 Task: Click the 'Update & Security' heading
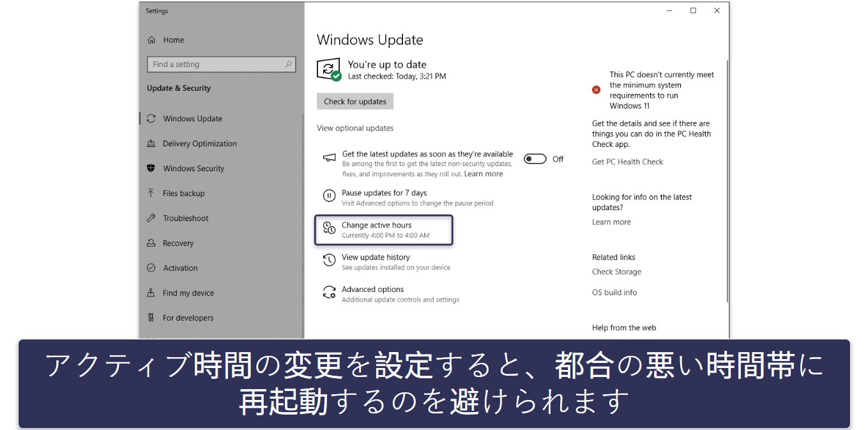(179, 88)
